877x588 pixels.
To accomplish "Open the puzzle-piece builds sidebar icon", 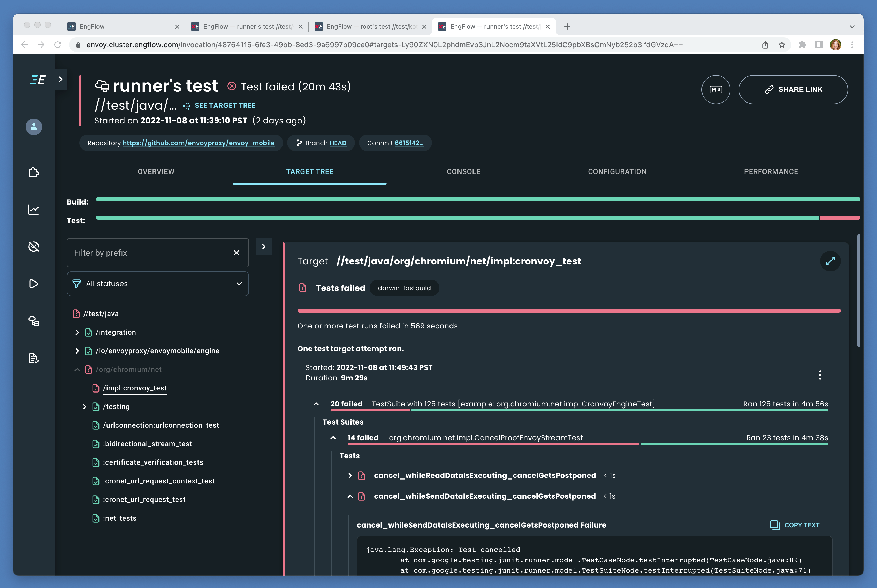I will pos(34,172).
